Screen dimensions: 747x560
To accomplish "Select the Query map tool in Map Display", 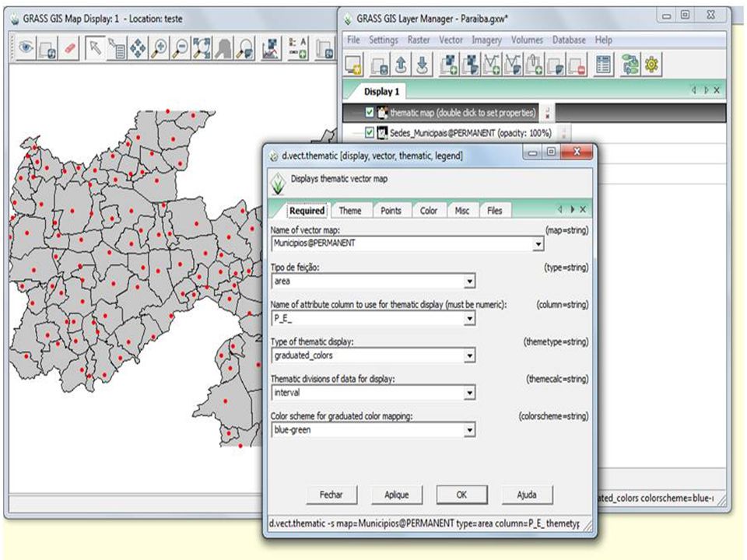I will coord(117,49).
